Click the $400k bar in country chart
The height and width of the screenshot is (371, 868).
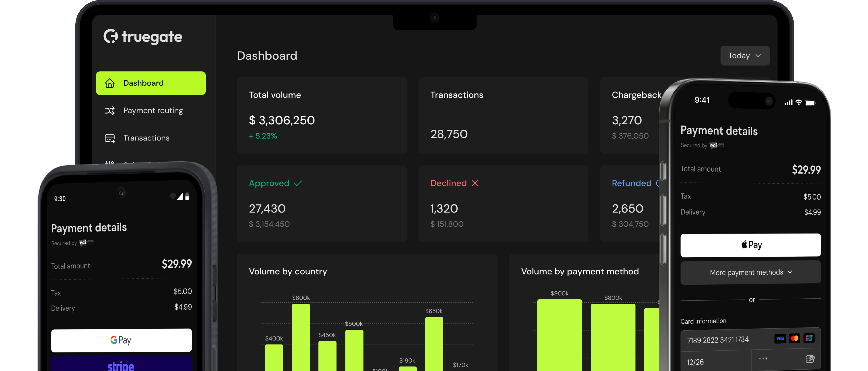274,358
